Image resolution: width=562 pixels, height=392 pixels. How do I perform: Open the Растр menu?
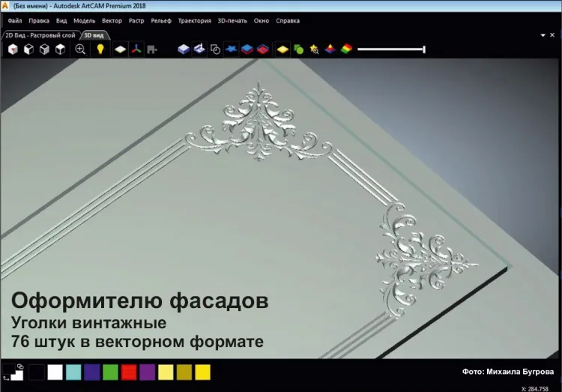point(136,21)
